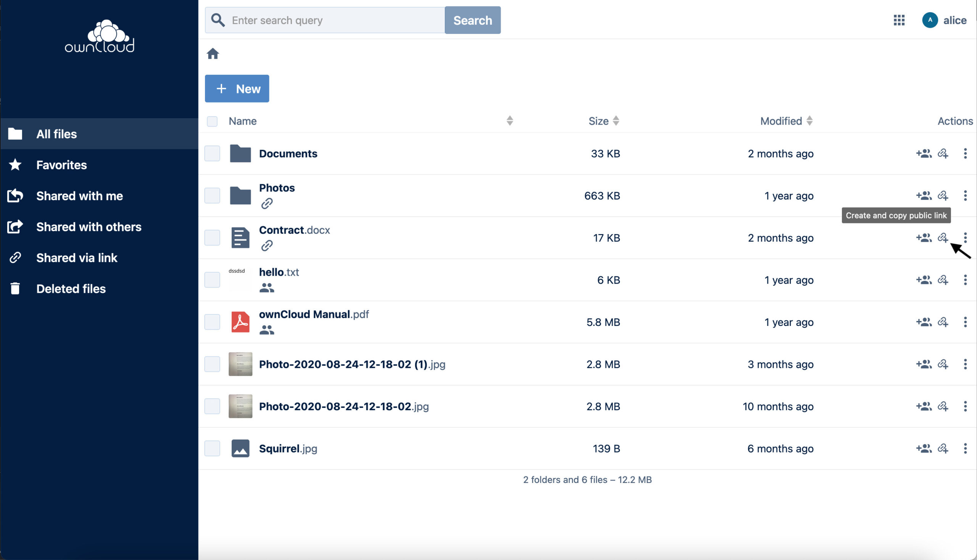Toggle the select-all checkbox in header

click(x=212, y=121)
